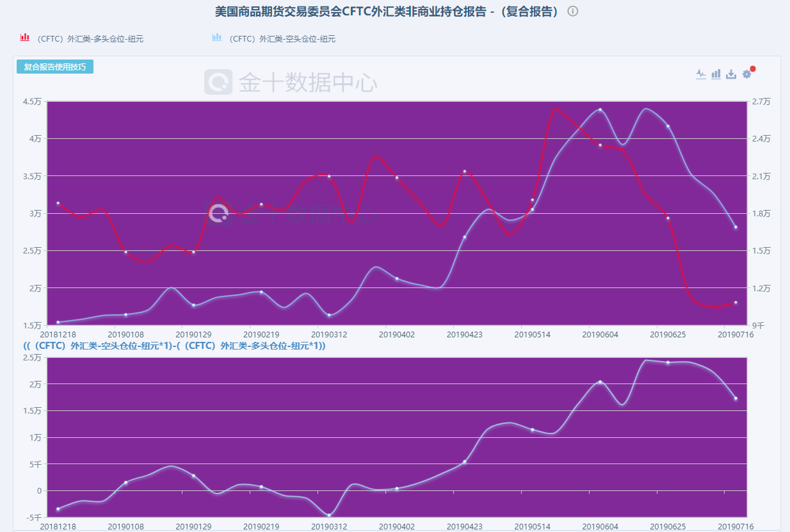Click the info icon beside report title
Image resolution: width=790 pixels, height=532 pixels.
pyautogui.click(x=573, y=12)
